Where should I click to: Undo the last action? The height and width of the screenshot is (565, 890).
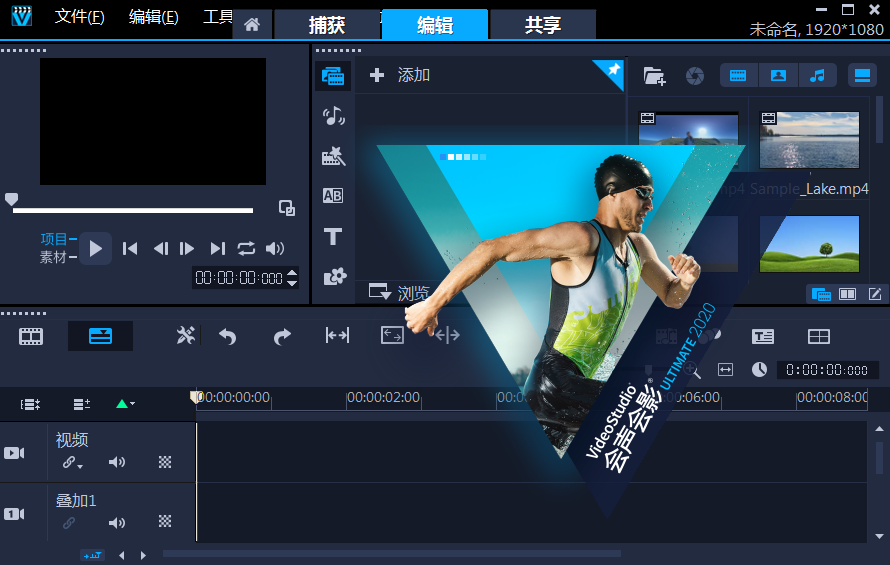[227, 336]
